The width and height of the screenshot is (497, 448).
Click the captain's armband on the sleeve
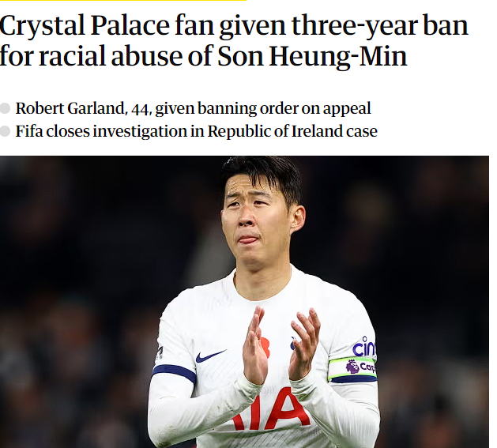[352, 368]
